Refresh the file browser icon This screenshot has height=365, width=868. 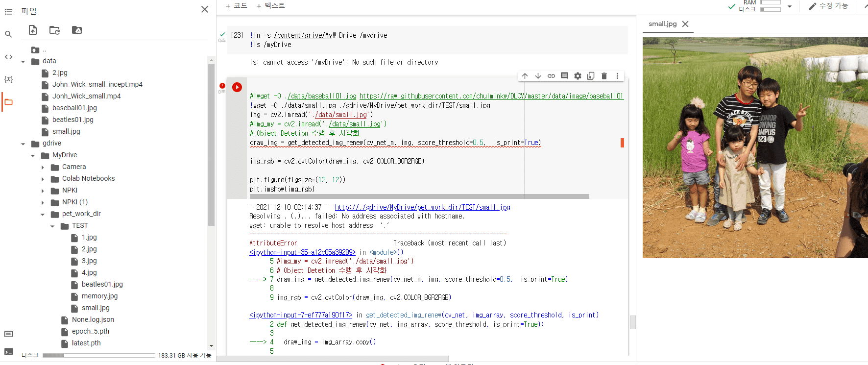[x=54, y=30]
